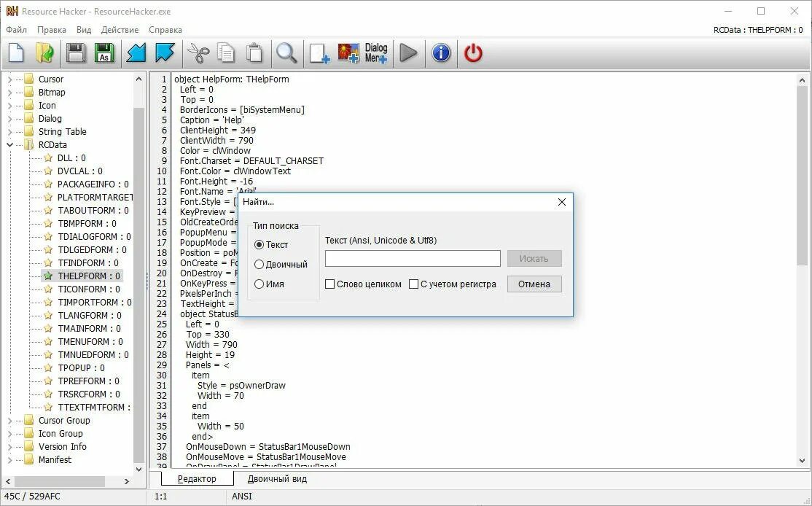
Task: Select the green star THELPFORM : 0 resource
Action: click(82, 276)
